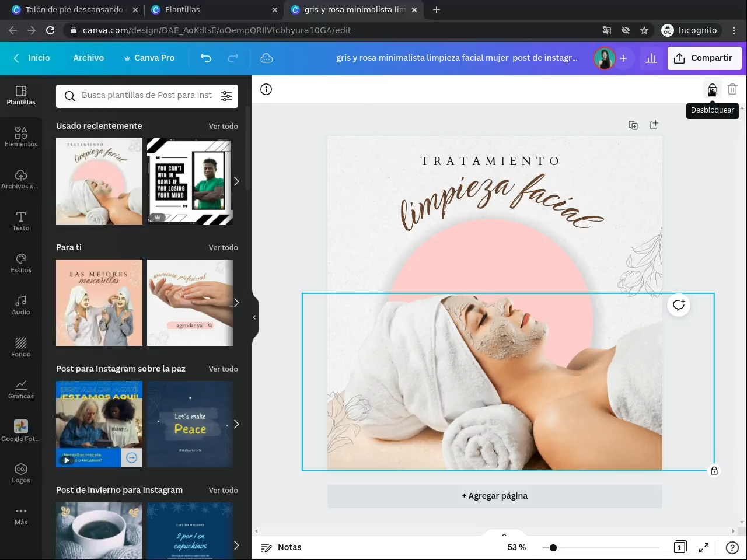Open the Archivos subidos panel
Screen dimensions: 747x560
click(x=21, y=179)
